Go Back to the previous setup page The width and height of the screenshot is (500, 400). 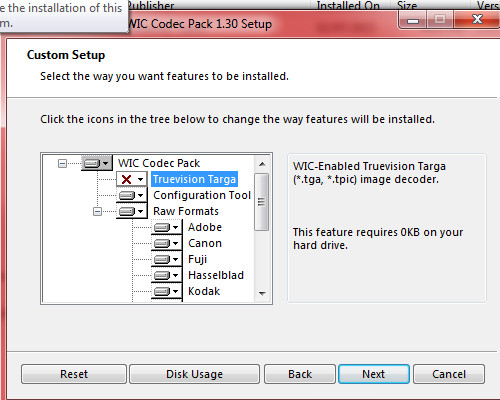300,374
